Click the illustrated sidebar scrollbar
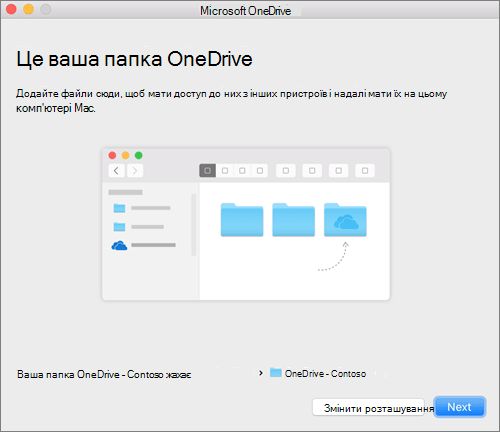Image resolution: width=500 pixels, height=432 pixels. coord(194,224)
